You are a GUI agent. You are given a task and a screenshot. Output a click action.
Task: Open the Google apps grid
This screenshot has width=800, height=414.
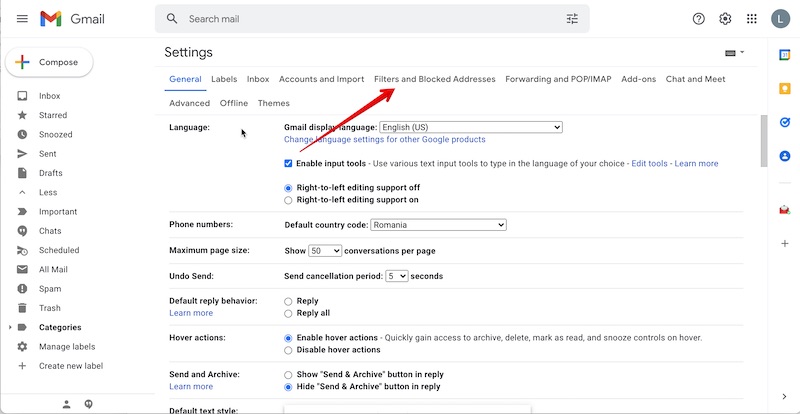[752, 19]
